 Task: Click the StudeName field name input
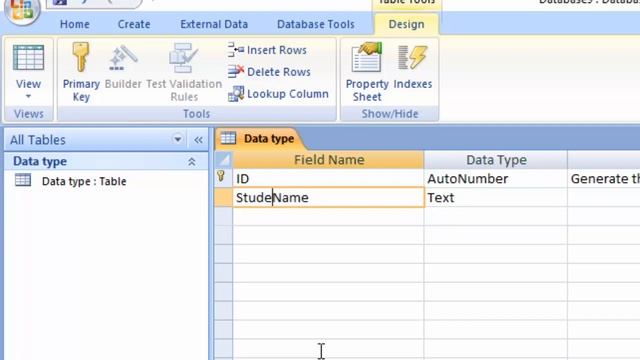(329, 198)
